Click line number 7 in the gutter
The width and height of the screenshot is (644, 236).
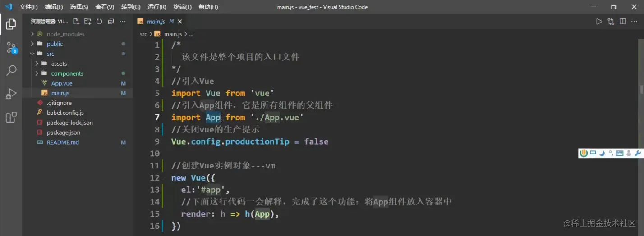click(x=157, y=118)
